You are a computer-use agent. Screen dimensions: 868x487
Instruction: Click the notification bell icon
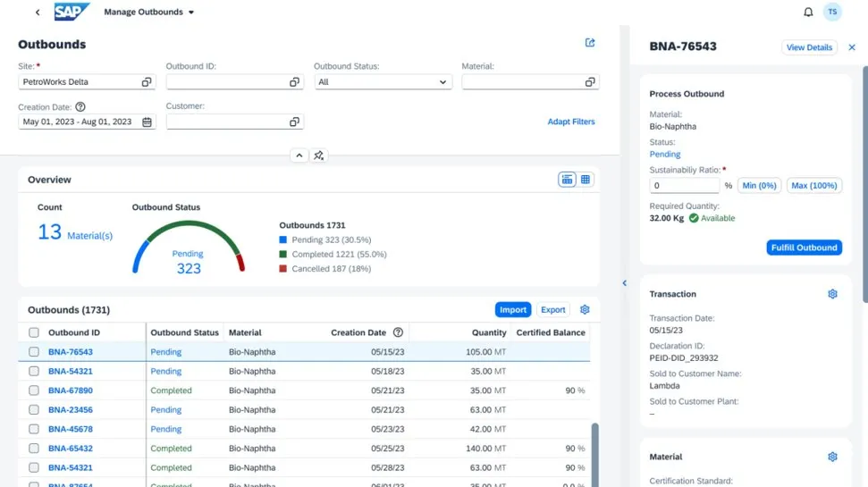tap(808, 13)
